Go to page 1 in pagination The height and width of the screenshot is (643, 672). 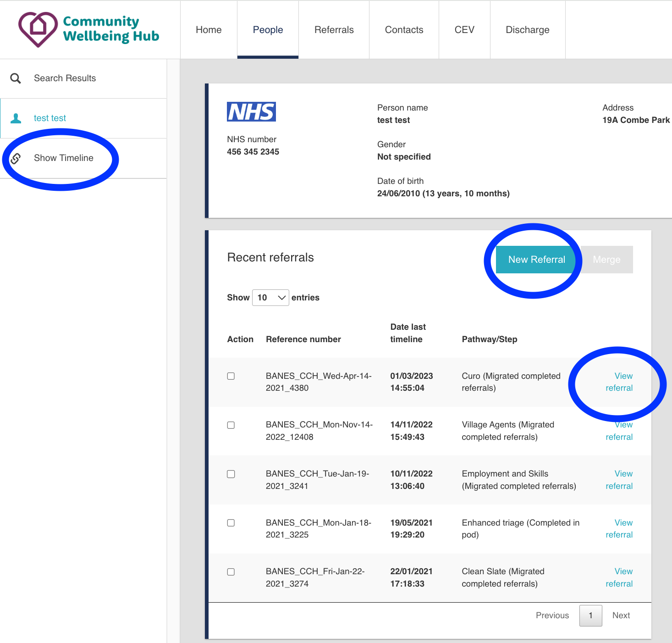590,615
